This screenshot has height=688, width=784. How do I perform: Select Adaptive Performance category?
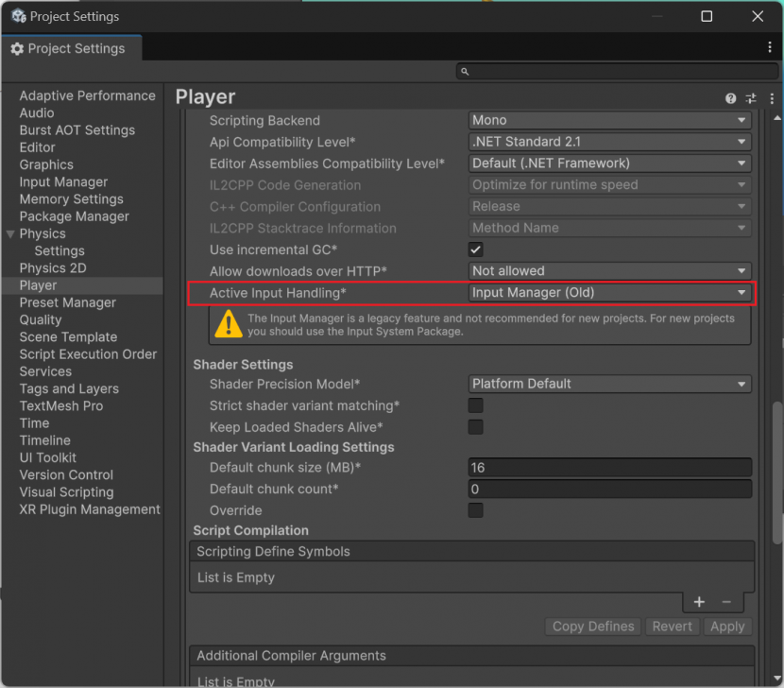coord(88,95)
